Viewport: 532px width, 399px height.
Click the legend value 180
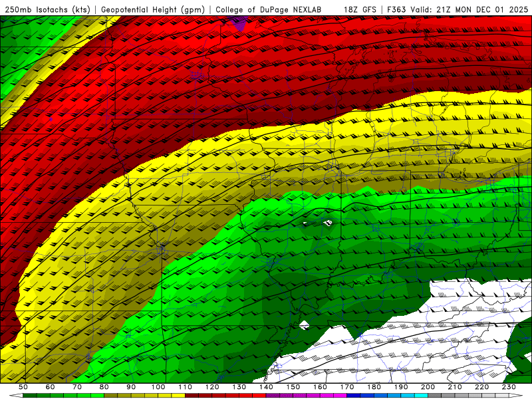coord(374,387)
